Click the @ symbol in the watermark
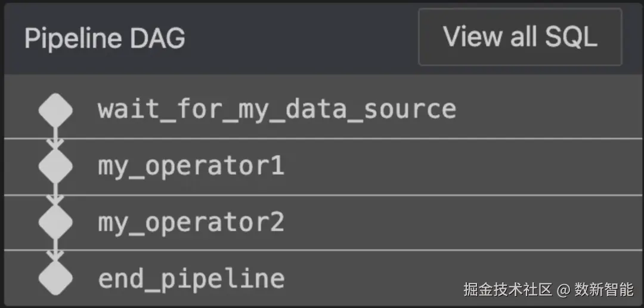Viewport: 644px width, 308px height. point(563,291)
